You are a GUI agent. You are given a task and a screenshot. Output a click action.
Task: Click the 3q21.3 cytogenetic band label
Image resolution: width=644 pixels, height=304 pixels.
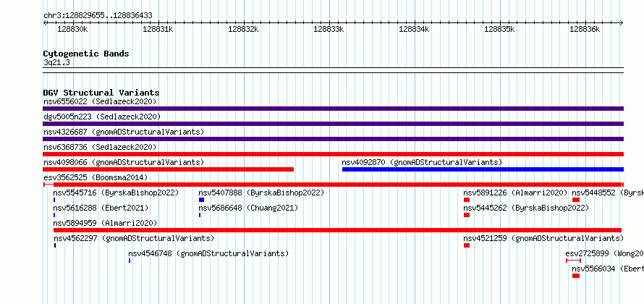tap(56, 62)
